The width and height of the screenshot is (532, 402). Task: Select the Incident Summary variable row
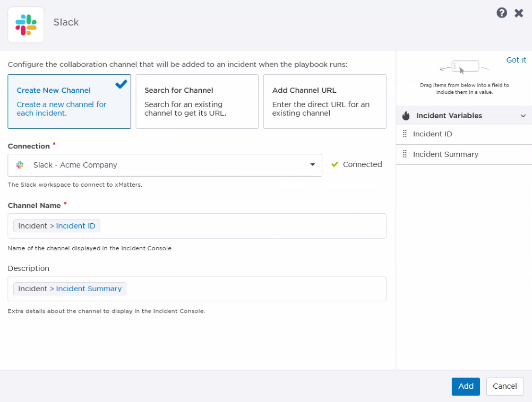(x=464, y=154)
